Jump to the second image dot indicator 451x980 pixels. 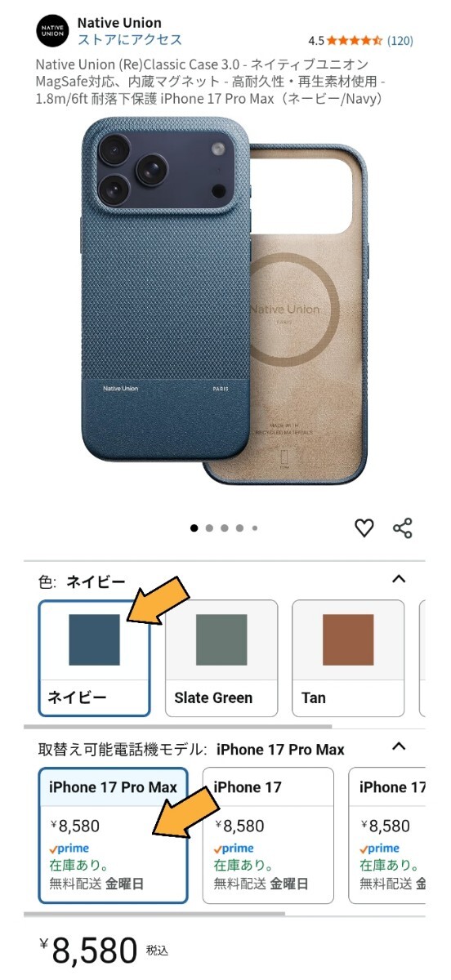(x=209, y=528)
